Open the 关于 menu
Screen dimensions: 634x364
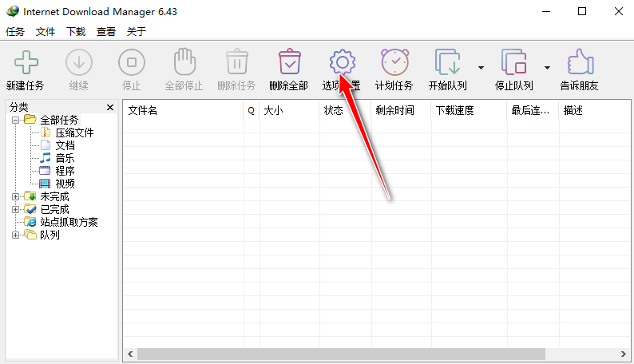[137, 31]
